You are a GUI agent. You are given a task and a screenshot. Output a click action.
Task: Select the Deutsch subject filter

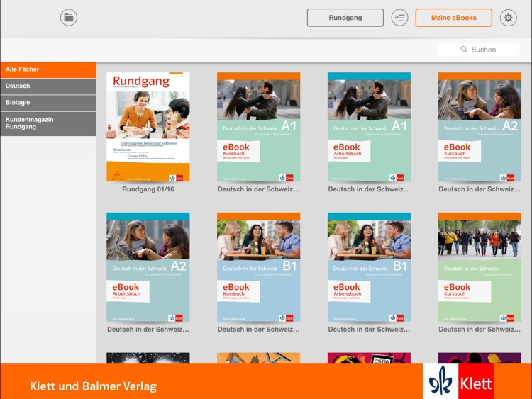tap(48, 86)
